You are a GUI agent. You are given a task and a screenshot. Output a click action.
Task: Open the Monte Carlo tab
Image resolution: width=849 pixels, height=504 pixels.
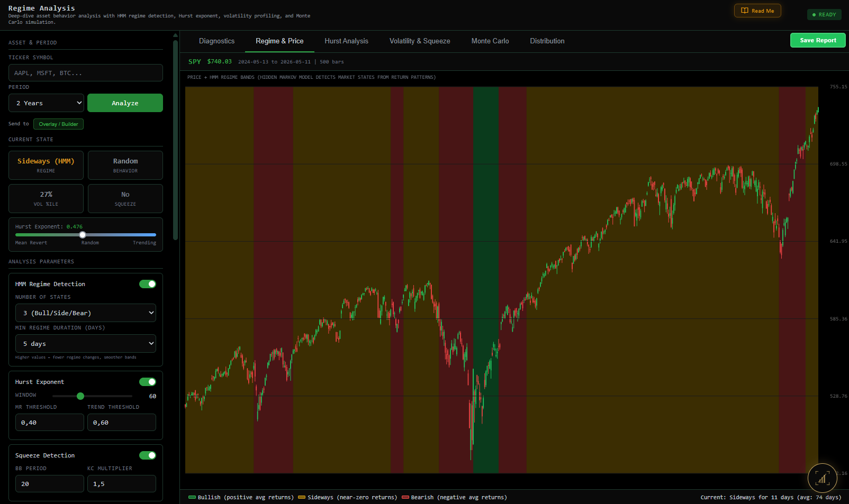(x=490, y=41)
